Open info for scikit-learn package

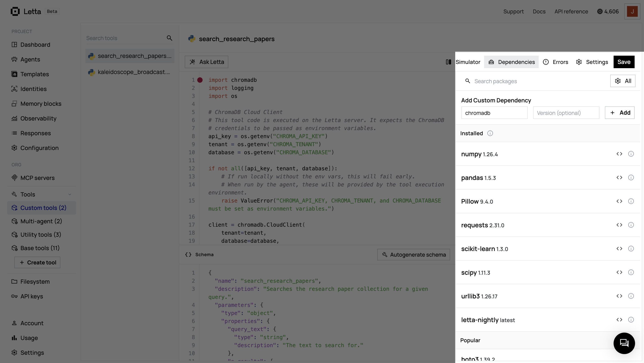pos(631,249)
